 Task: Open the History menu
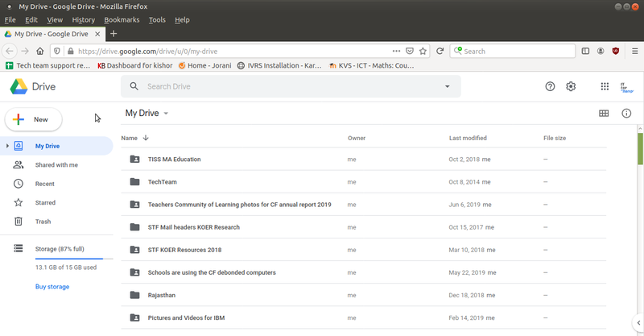click(x=84, y=19)
